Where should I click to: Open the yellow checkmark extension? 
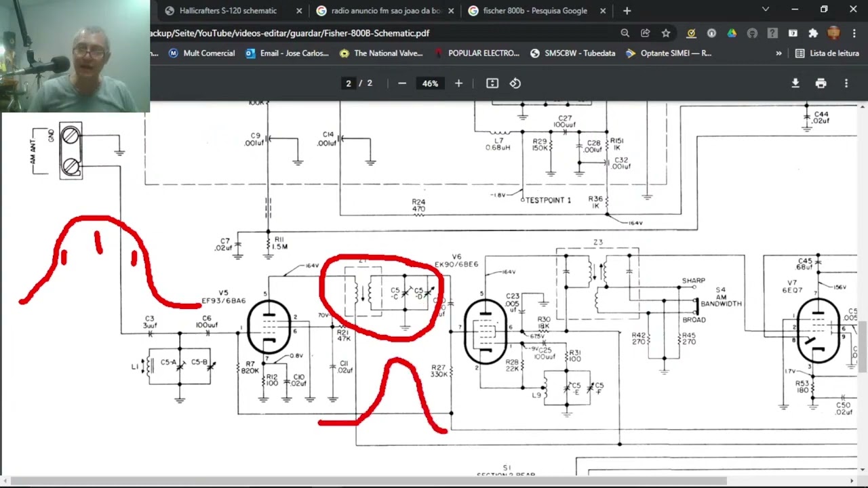click(691, 33)
